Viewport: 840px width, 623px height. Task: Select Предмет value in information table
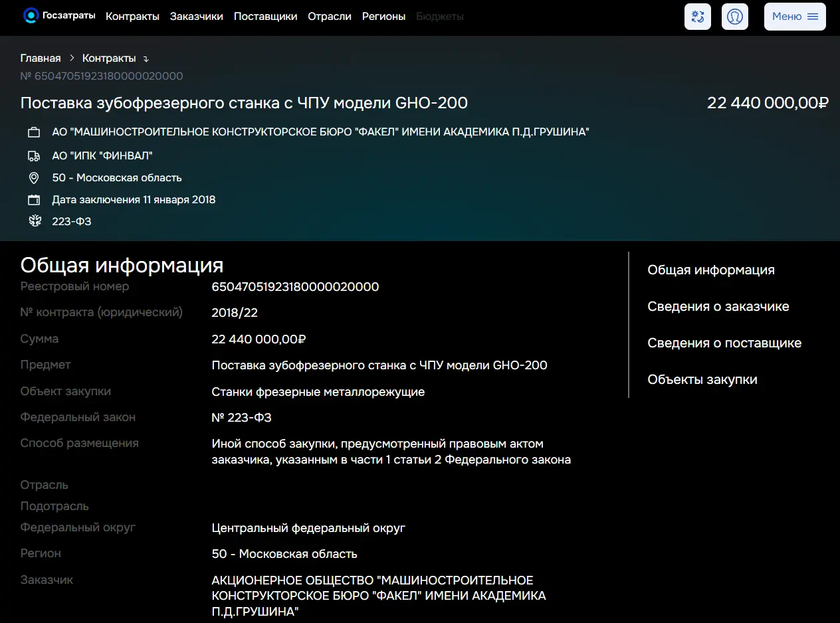(x=379, y=365)
